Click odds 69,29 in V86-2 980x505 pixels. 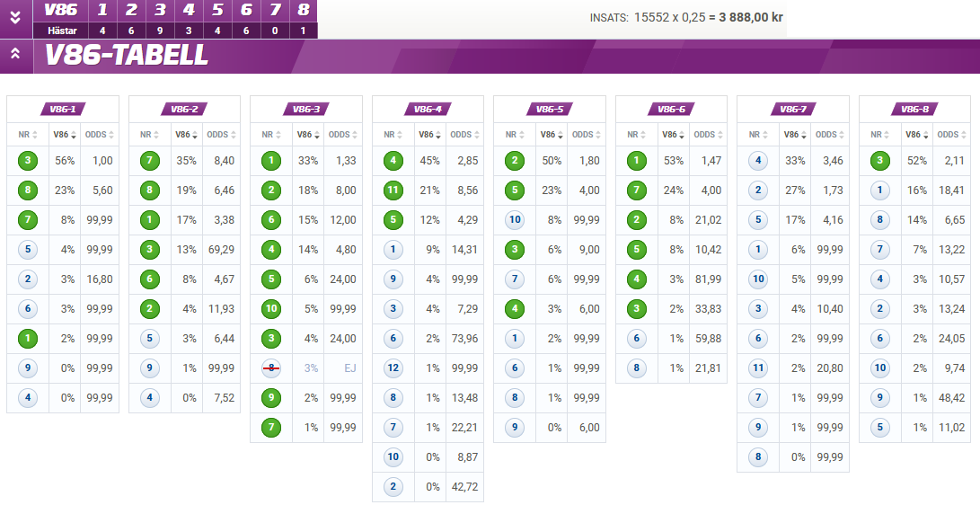[x=221, y=250]
